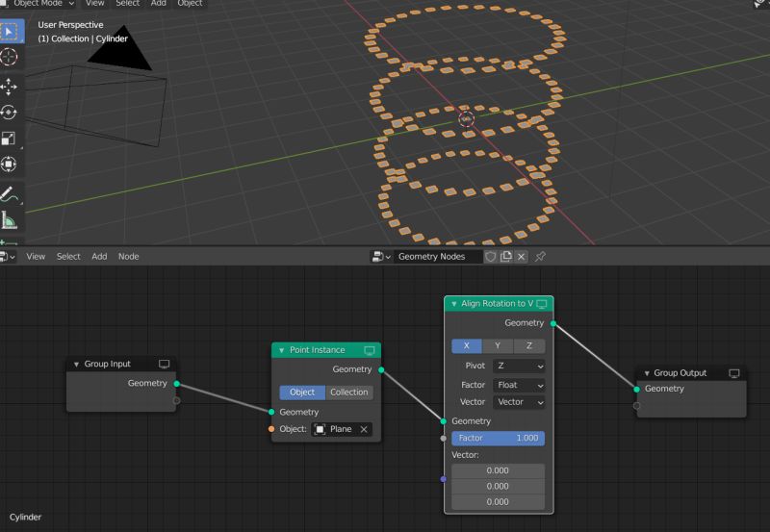Open Add menu in node editor
Viewport: 770px width, 532px height.
point(99,256)
